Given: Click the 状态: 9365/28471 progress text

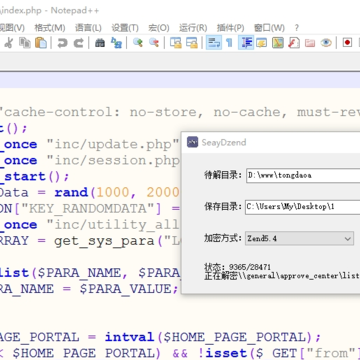Looking at the screenshot, I should (237, 267).
